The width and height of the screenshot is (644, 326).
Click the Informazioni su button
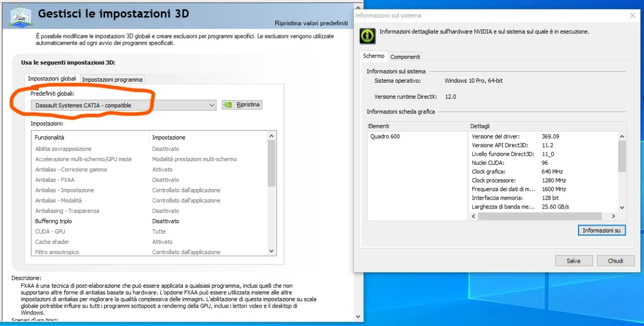tap(602, 230)
